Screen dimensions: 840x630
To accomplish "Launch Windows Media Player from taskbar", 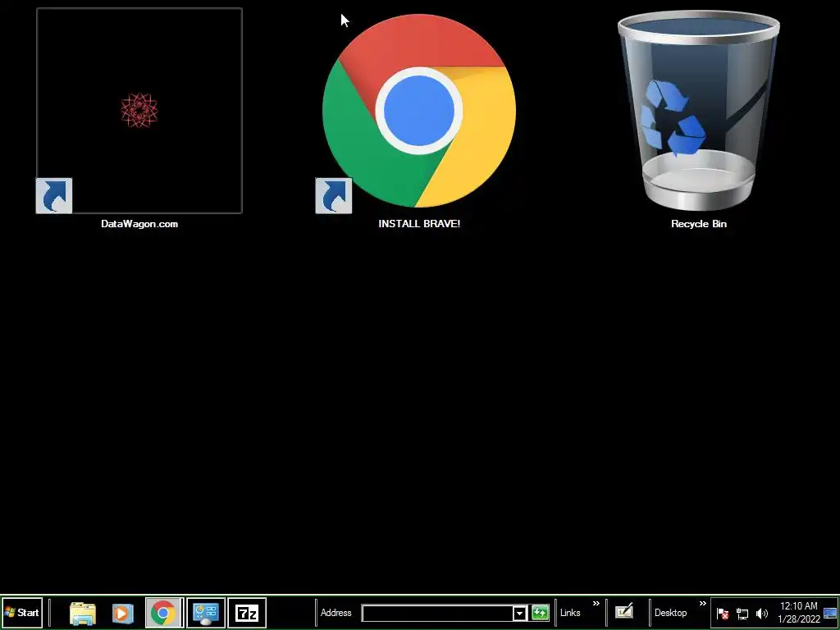I will [x=123, y=613].
